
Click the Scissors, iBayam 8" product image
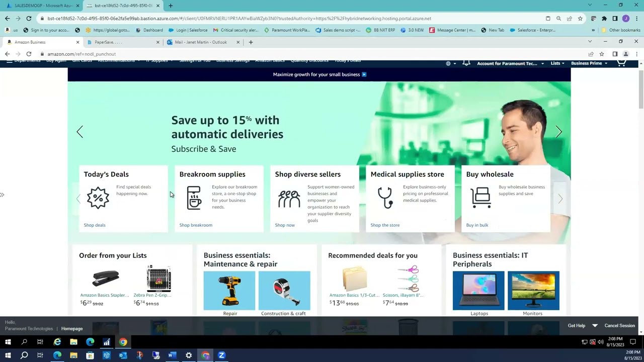(x=408, y=279)
